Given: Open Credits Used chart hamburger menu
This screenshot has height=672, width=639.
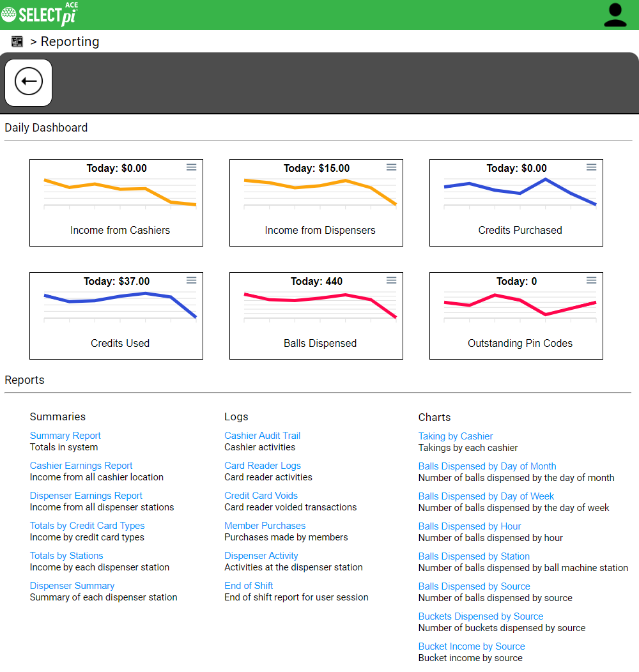Looking at the screenshot, I should (191, 280).
